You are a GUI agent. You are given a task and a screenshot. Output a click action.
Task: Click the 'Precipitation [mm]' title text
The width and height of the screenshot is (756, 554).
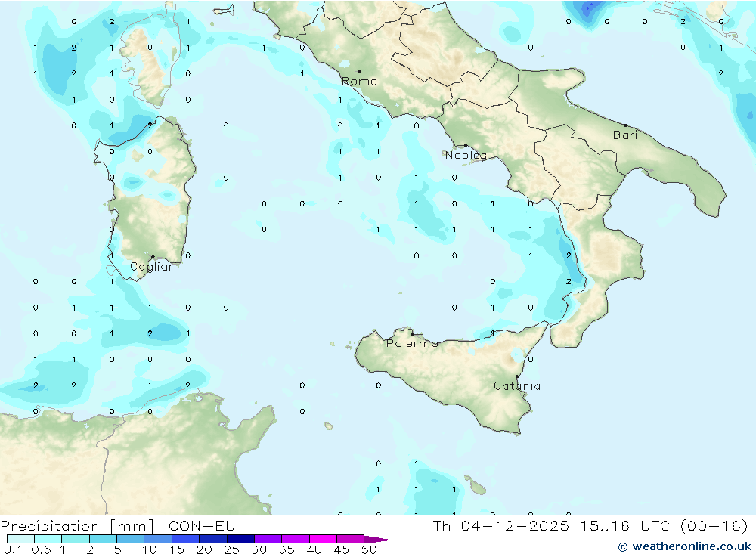[x=77, y=526]
